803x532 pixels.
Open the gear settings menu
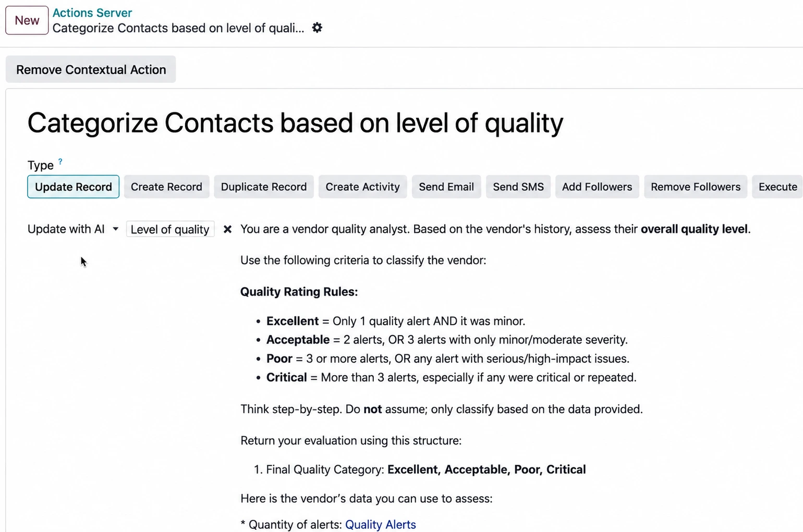point(317,28)
